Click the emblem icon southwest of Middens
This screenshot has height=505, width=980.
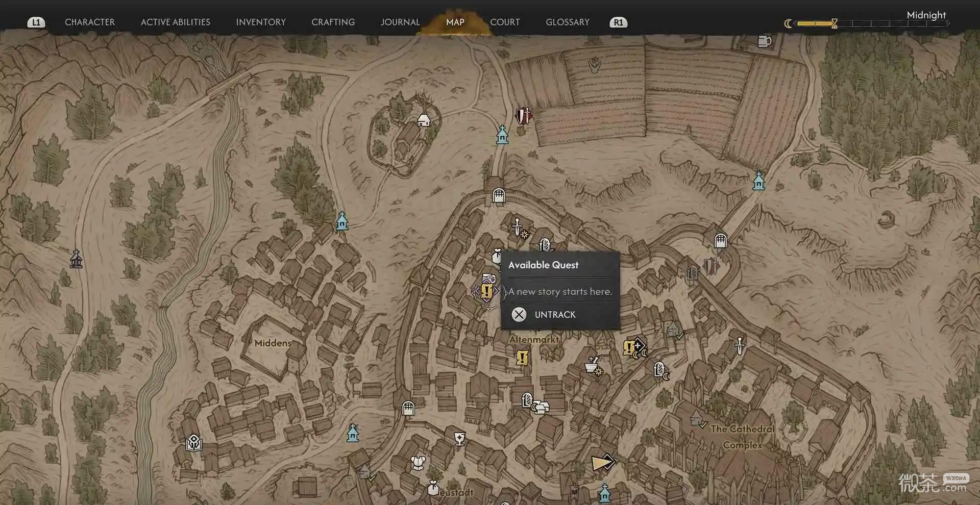click(194, 443)
